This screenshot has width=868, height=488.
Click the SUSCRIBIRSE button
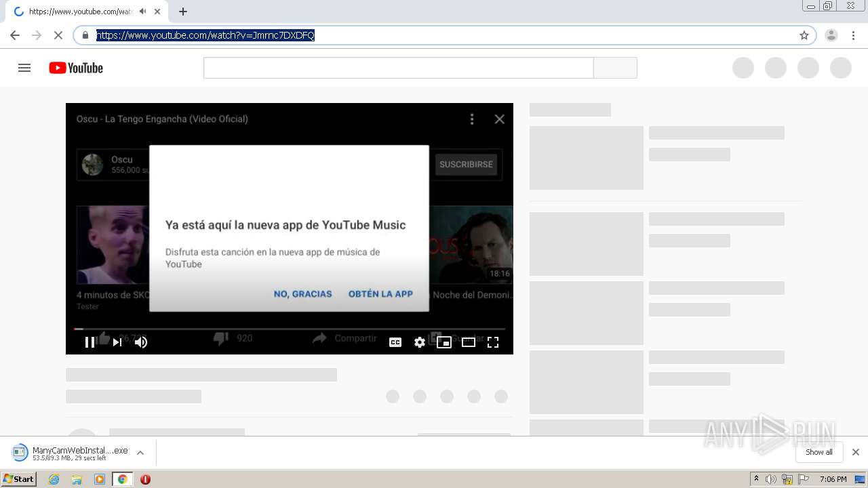pyautogui.click(x=466, y=165)
